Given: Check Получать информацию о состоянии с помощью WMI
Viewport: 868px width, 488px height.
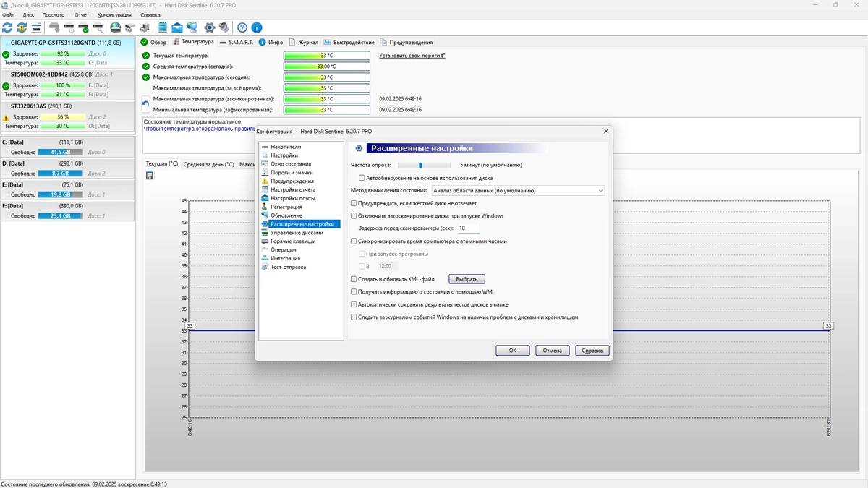Looking at the screenshot, I should pos(354,292).
